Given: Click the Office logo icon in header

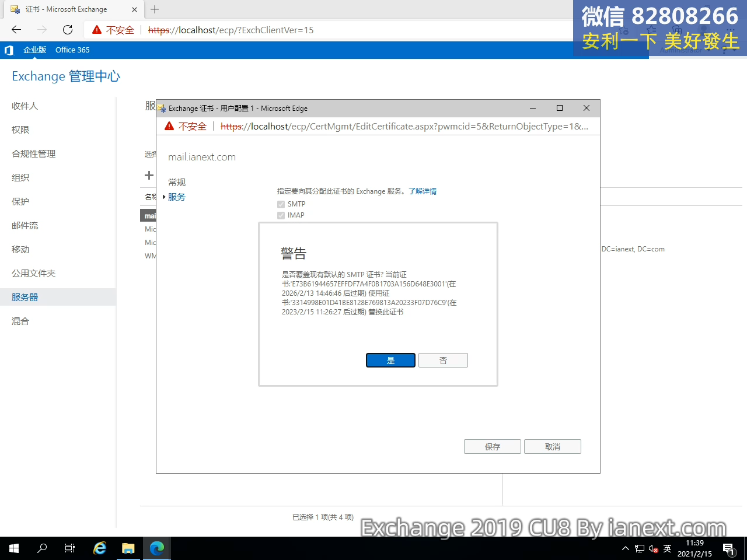Looking at the screenshot, I should pyautogui.click(x=9, y=50).
